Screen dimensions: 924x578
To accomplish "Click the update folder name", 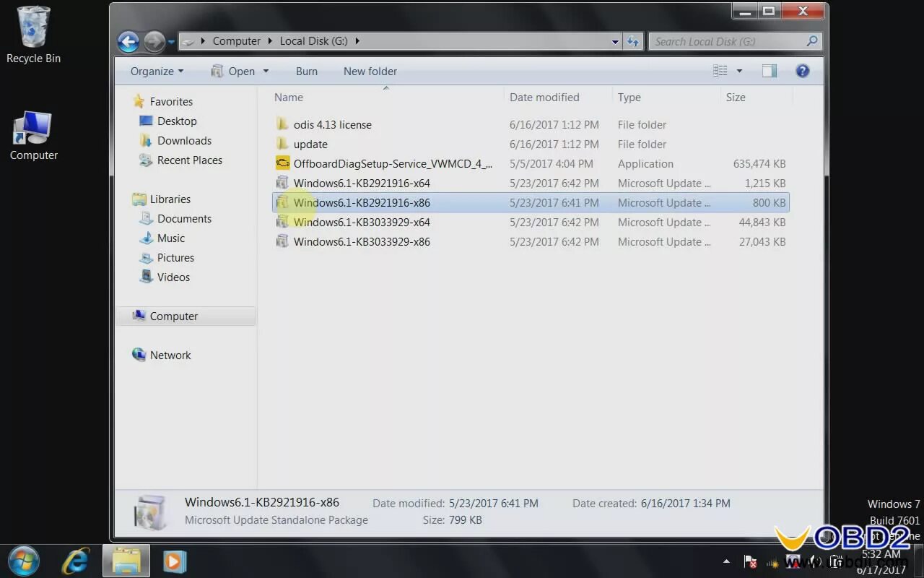I will pyautogui.click(x=310, y=144).
